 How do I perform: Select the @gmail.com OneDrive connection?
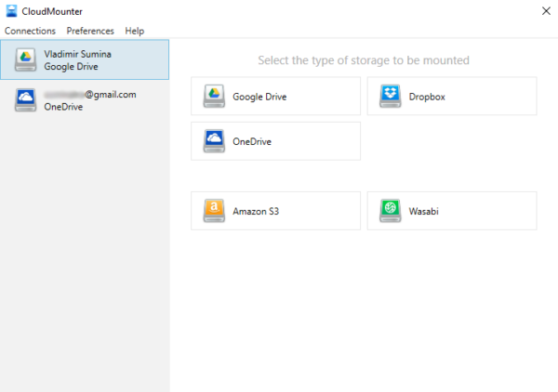point(85,100)
